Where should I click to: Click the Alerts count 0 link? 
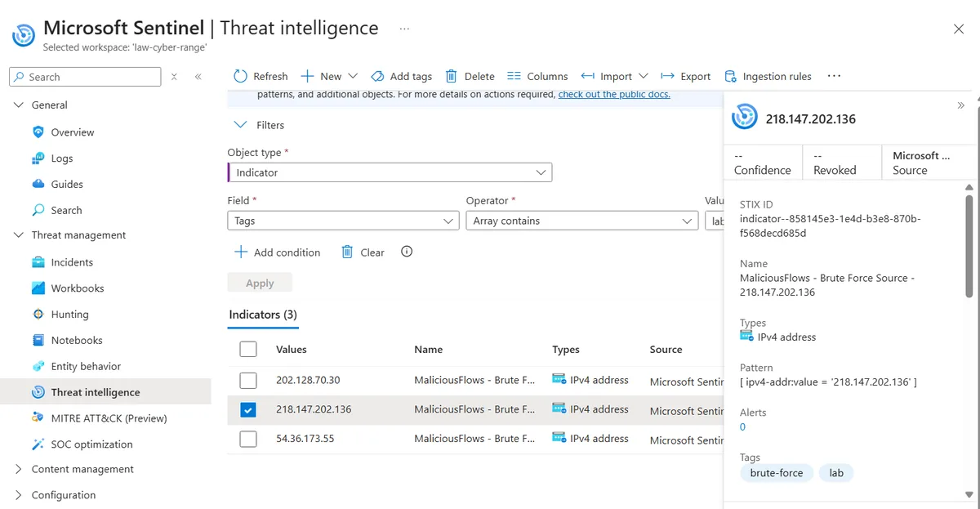(x=743, y=426)
